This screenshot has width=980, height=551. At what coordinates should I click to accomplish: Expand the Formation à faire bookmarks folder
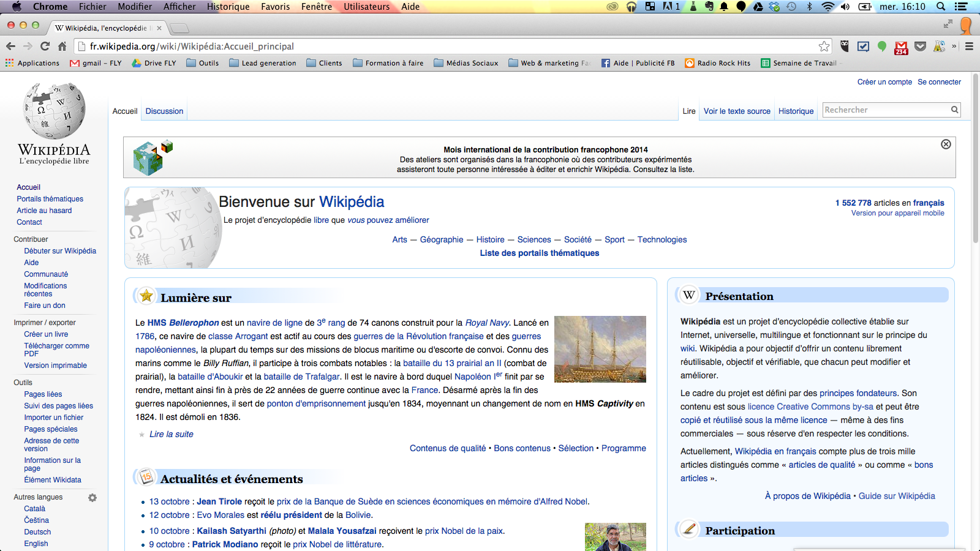click(388, 63)
